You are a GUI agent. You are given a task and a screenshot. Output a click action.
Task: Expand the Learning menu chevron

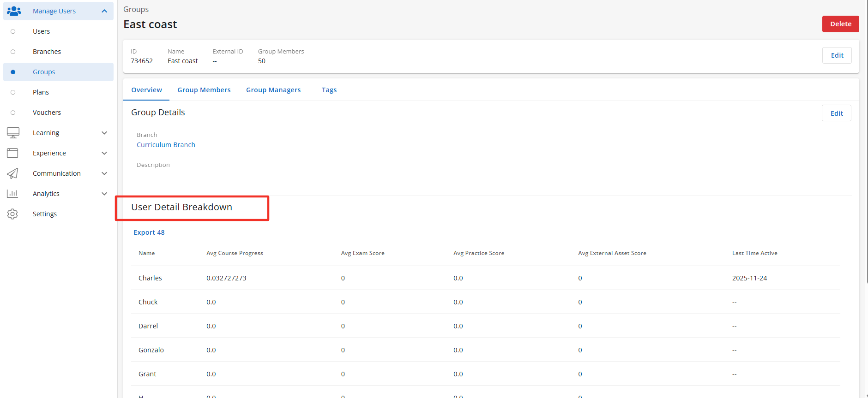tap(104, 133)
